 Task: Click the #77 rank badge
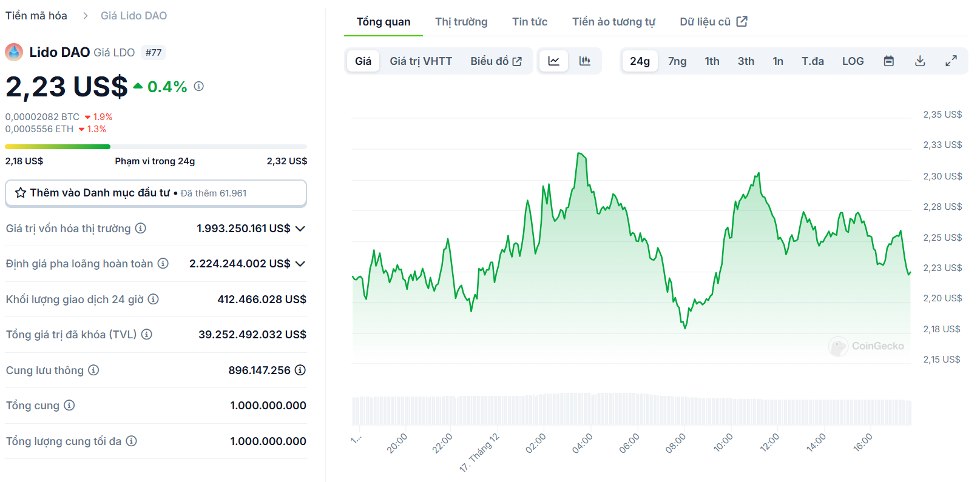click(x=154, y=53)
